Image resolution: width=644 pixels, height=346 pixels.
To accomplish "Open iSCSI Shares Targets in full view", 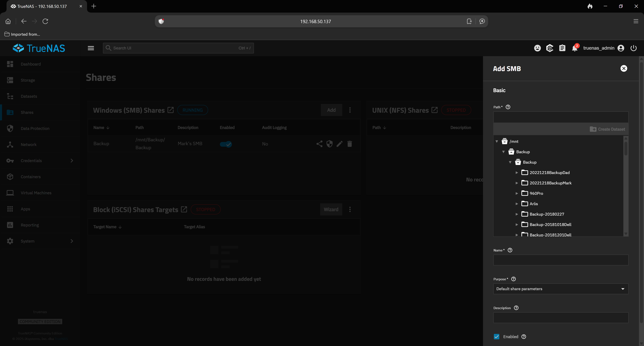I will (184, 209).
